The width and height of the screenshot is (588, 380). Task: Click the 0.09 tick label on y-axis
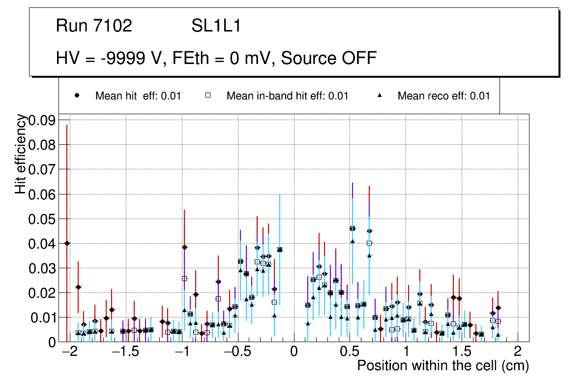tap(42, 121)
